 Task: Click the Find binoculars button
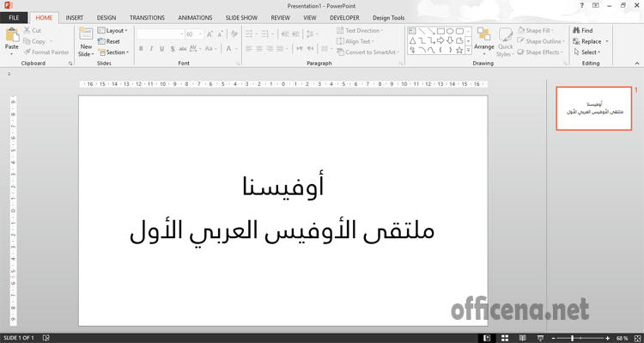coord(583,30)
